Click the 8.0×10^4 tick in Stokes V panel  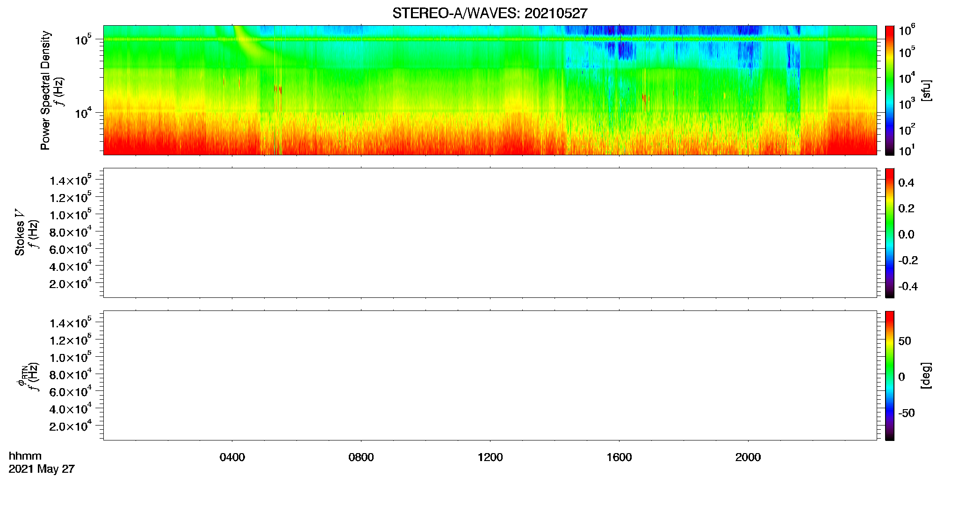[x=71, y=231]
